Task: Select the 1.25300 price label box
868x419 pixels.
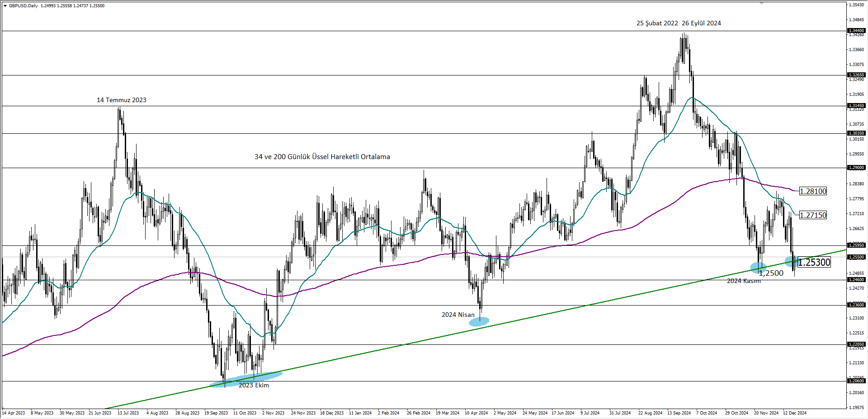Action: coord(814,262)
